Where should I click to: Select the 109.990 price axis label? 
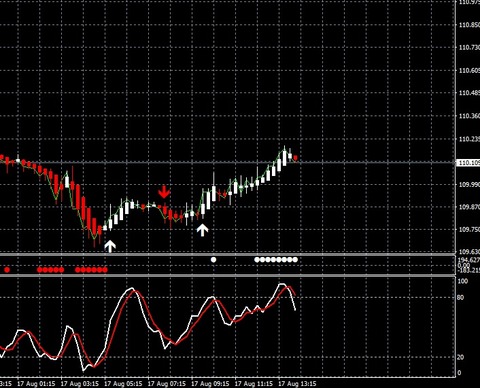point(469,185)
